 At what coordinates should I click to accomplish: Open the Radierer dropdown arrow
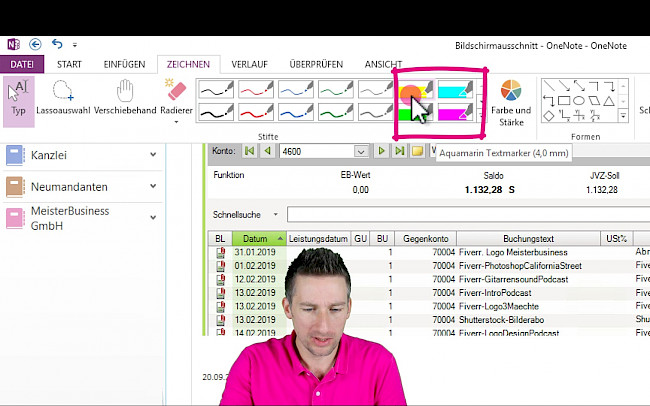point(177,122)
